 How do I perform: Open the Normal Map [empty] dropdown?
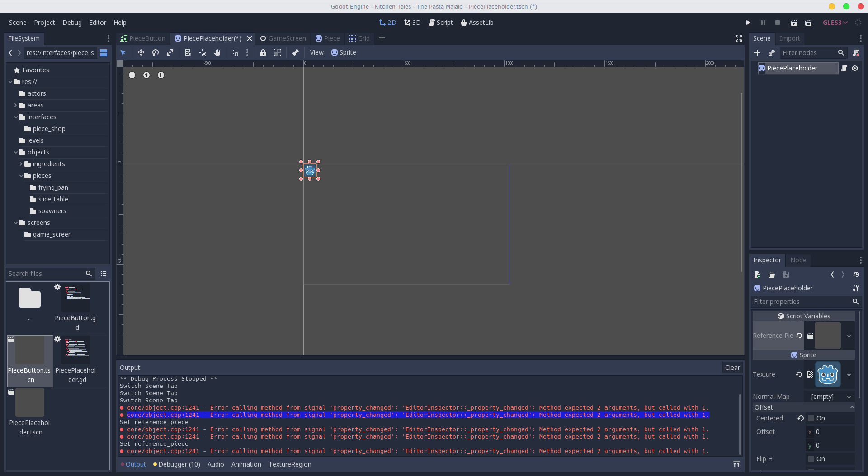click(848, 397)
